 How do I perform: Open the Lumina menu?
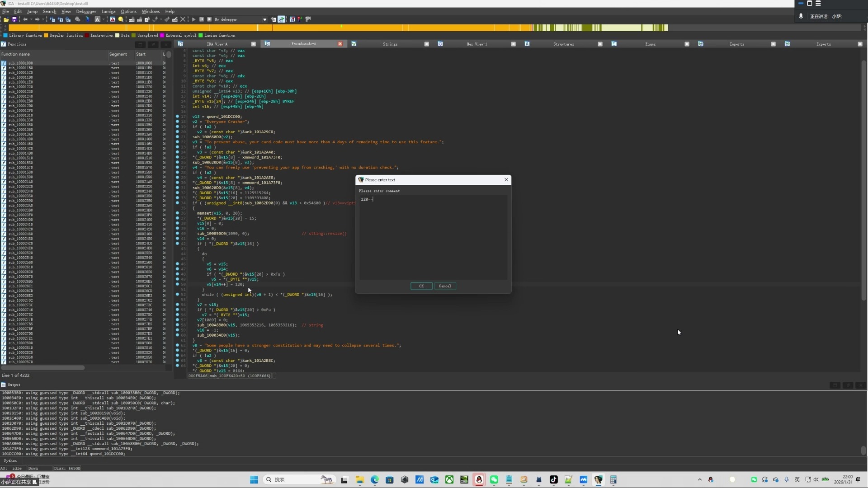[108, 11]
